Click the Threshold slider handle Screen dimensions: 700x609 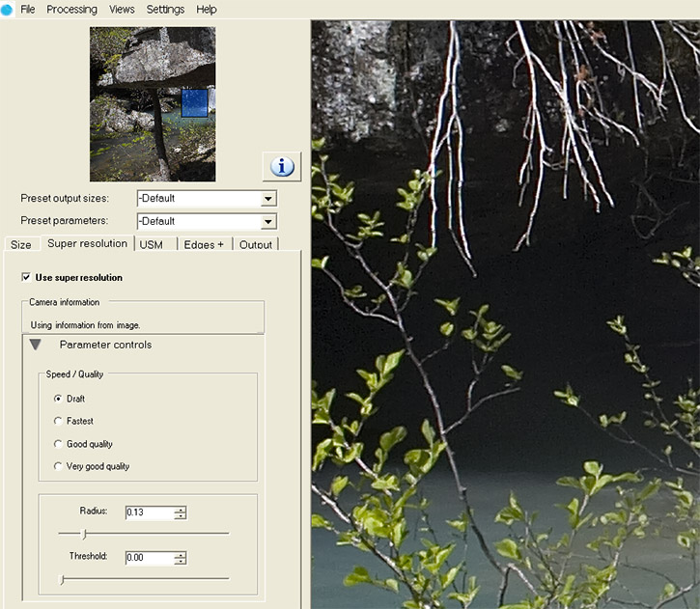62,579
